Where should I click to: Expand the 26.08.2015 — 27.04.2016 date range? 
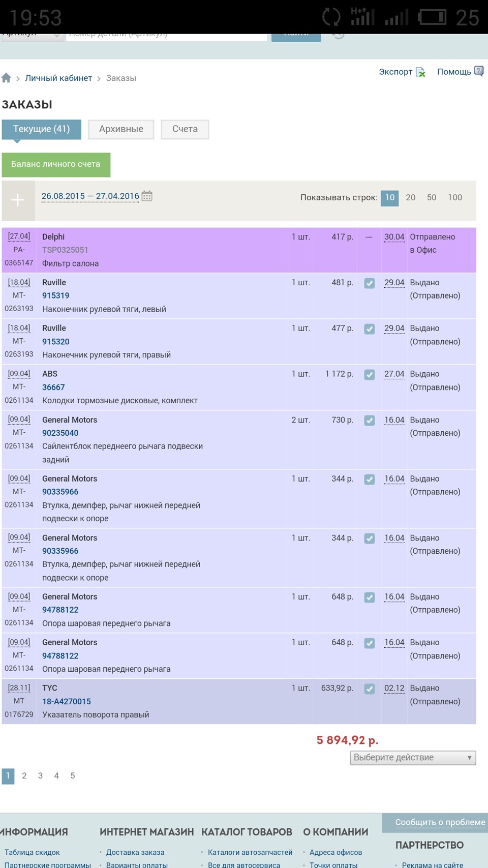coord(90,196)
